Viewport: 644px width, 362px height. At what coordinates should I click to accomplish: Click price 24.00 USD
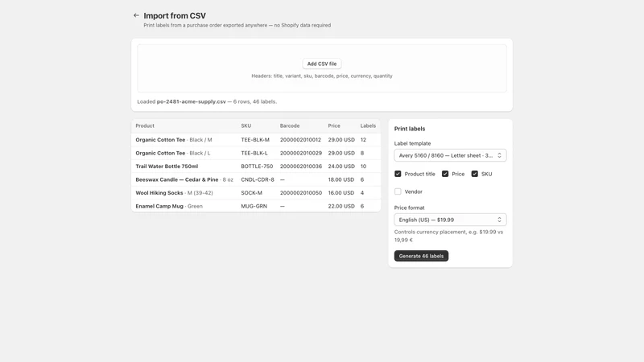[341, 167]
